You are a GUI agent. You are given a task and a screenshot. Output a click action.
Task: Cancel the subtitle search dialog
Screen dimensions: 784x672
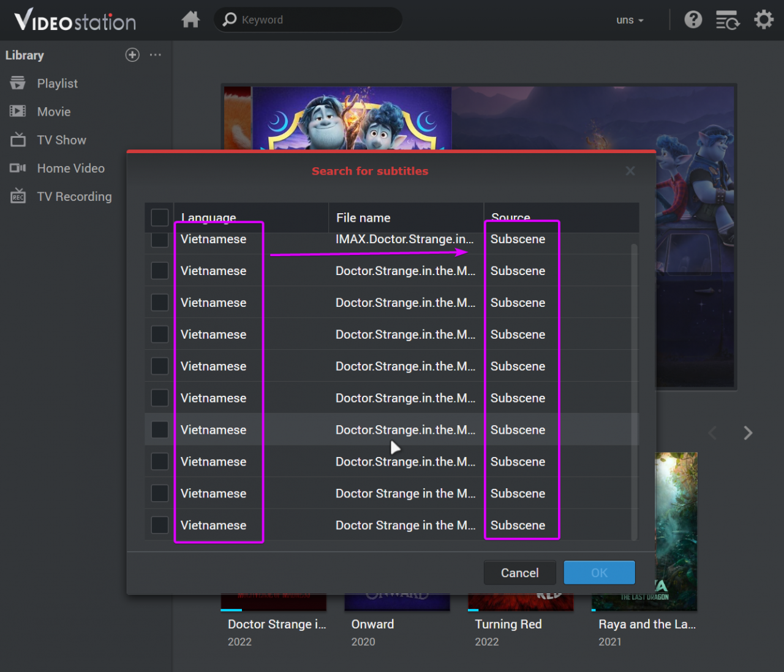click(519, 572)
